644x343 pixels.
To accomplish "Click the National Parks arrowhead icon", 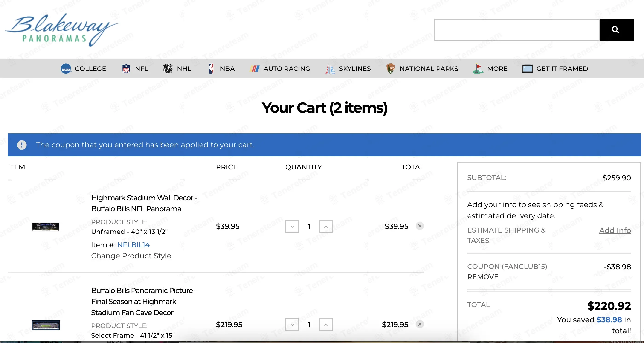I will click(390, 69).
